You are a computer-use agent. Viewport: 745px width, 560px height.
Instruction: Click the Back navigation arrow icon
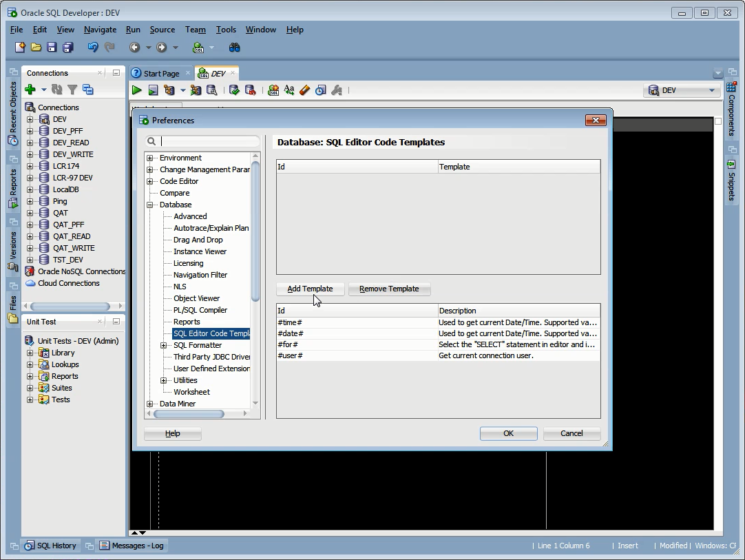pyautogui.click(x=134, y=47)
